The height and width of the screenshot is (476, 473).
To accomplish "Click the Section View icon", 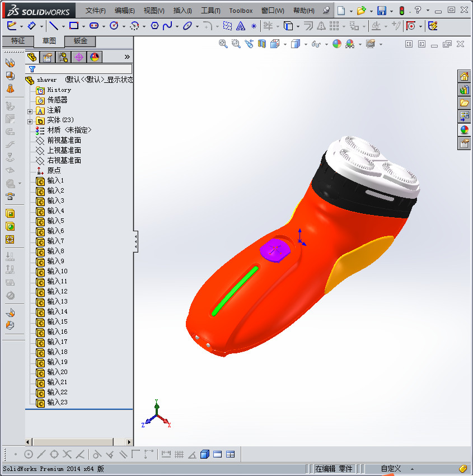I will click(262, 44).
